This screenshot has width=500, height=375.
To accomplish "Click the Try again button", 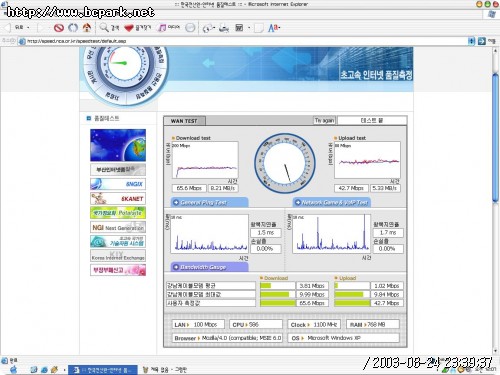I will [324, 120].
